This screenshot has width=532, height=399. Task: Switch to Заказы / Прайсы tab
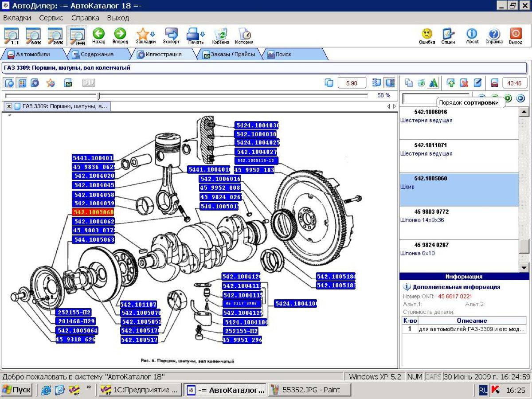pyautogui.click(x=229, y=54)
